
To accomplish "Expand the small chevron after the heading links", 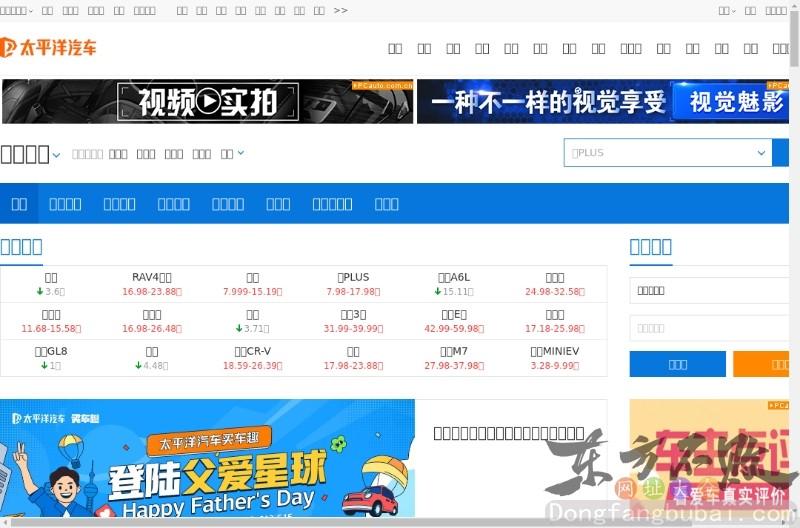I will 241,153.
